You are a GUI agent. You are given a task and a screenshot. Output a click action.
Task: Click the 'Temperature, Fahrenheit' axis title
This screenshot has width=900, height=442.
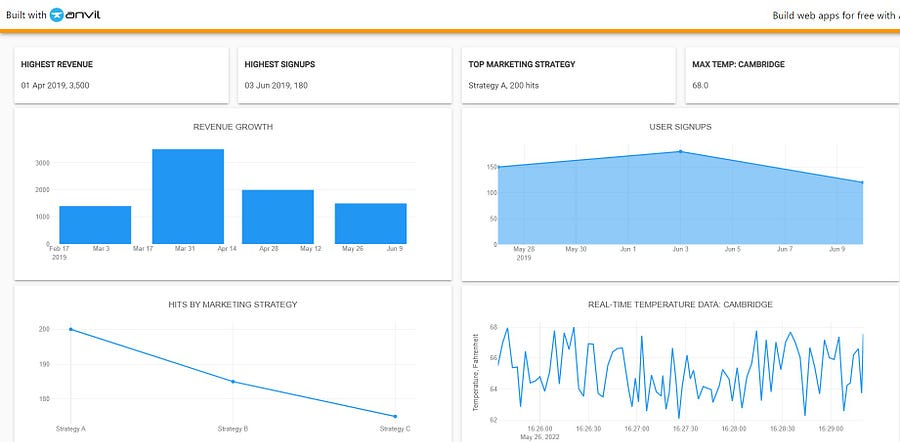pyautogui.click(x=476, y=372)
